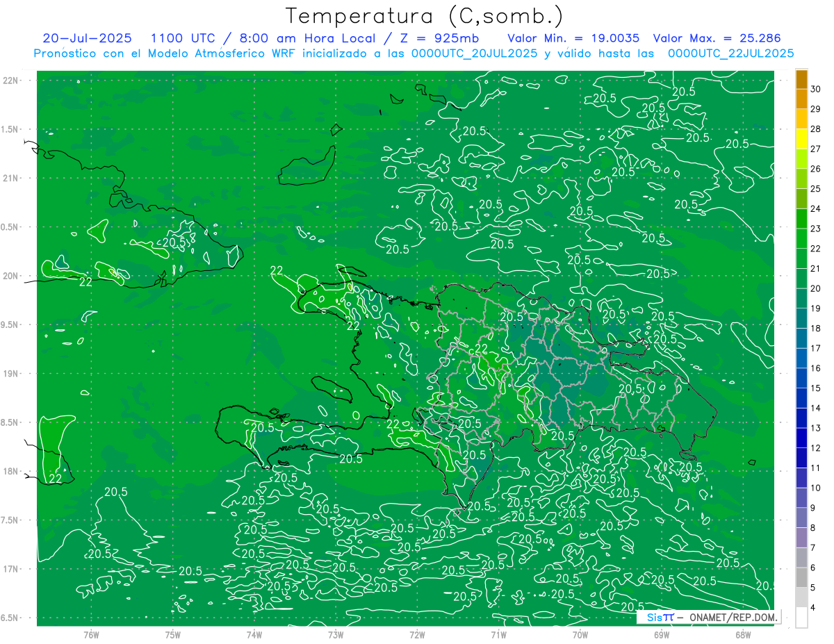Click the white color bar segment below 4
Image resolution: width=834 pixels, height=644 pixels.
[801, 618]
